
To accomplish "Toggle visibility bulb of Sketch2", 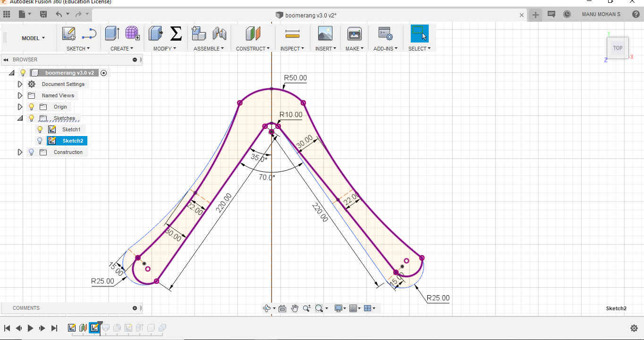I will coord(40,141).
